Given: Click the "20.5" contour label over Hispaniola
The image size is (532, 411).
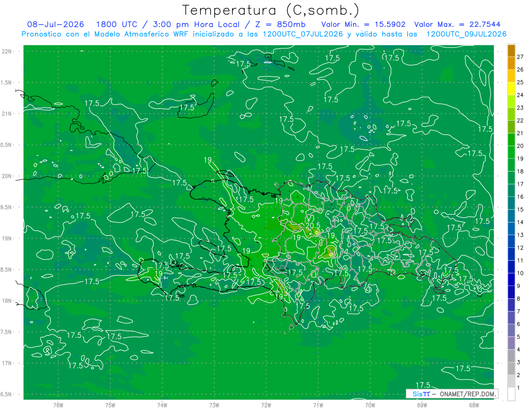Looking at the screenshot, I should [313, 226].
